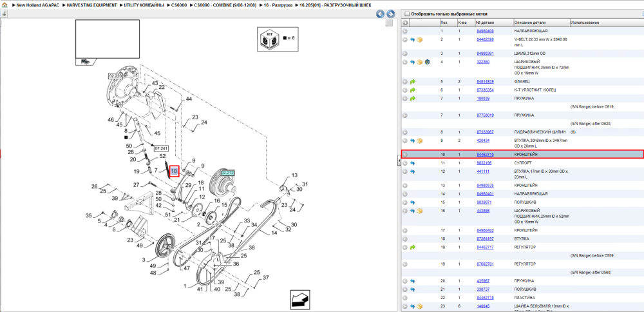Go to the home page icon
The image size is (644, 312).
(4, 5)
